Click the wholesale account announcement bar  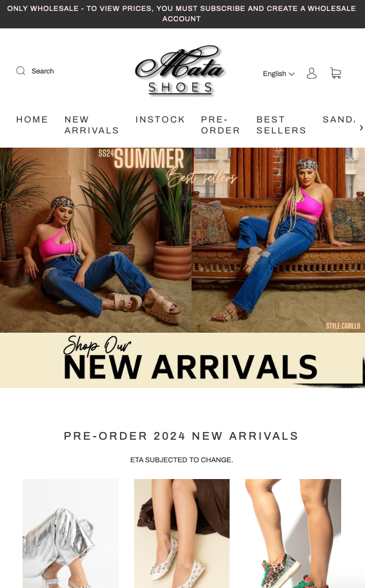tap(182, 14)
